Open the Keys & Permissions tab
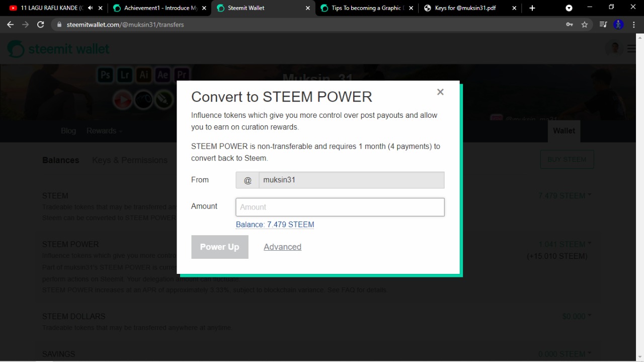 (130, 160)
